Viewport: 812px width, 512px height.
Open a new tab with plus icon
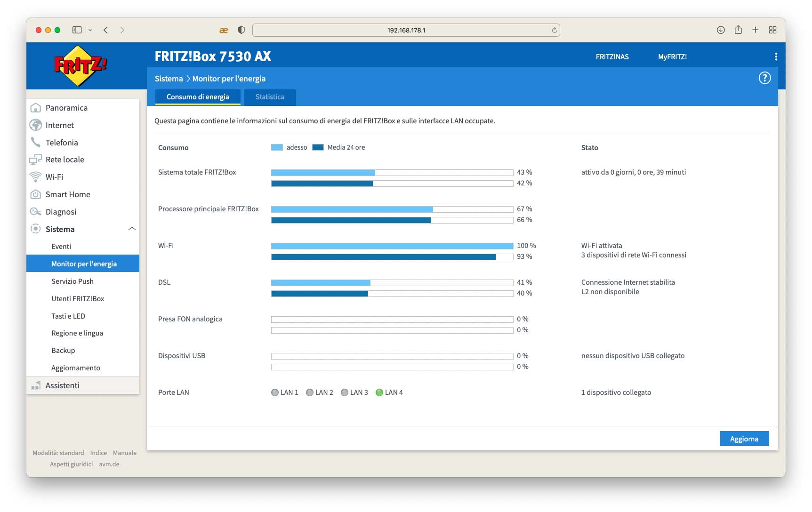point(755,30)
